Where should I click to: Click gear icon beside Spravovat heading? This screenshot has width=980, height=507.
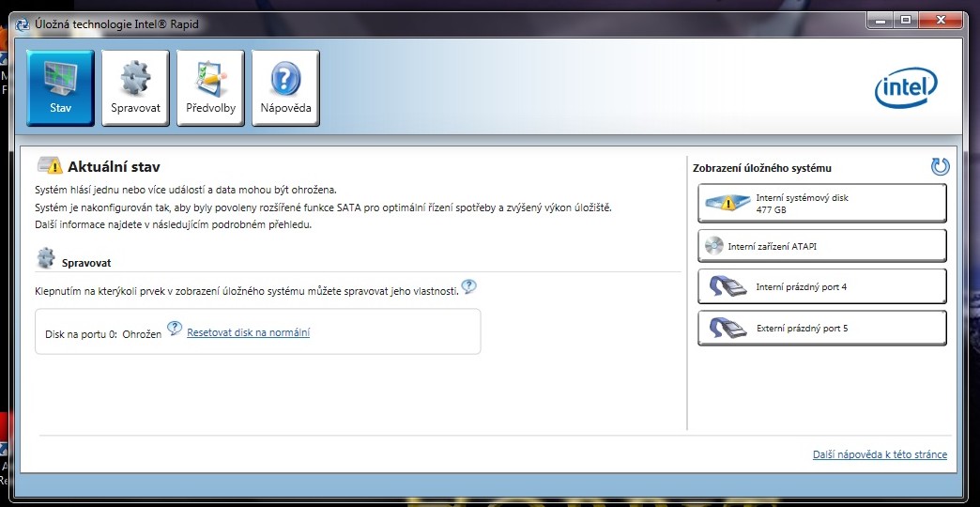[46, 259]
